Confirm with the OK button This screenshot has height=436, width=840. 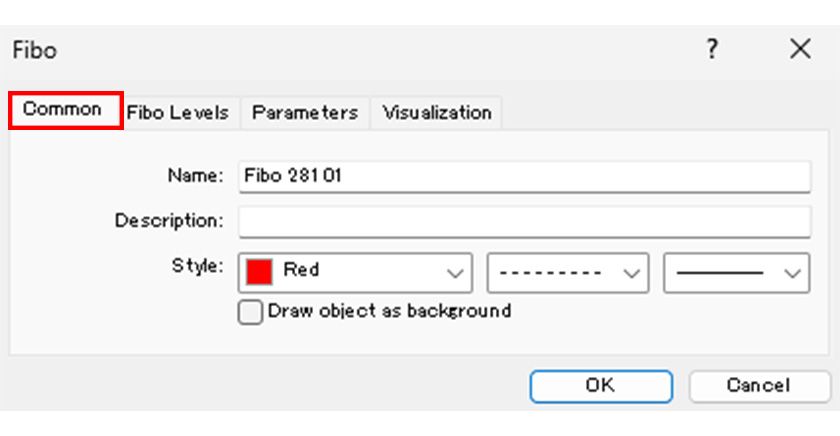pos(600,385)
